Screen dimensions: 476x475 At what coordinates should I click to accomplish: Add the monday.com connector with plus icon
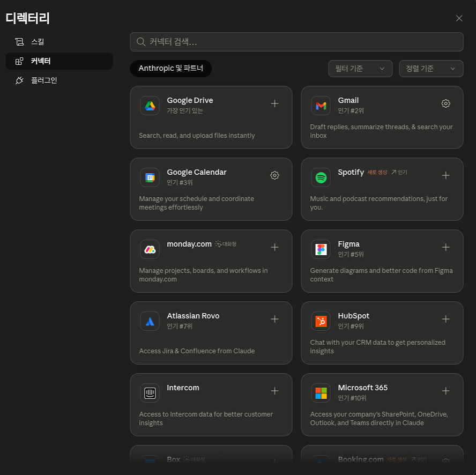[274, 247]
